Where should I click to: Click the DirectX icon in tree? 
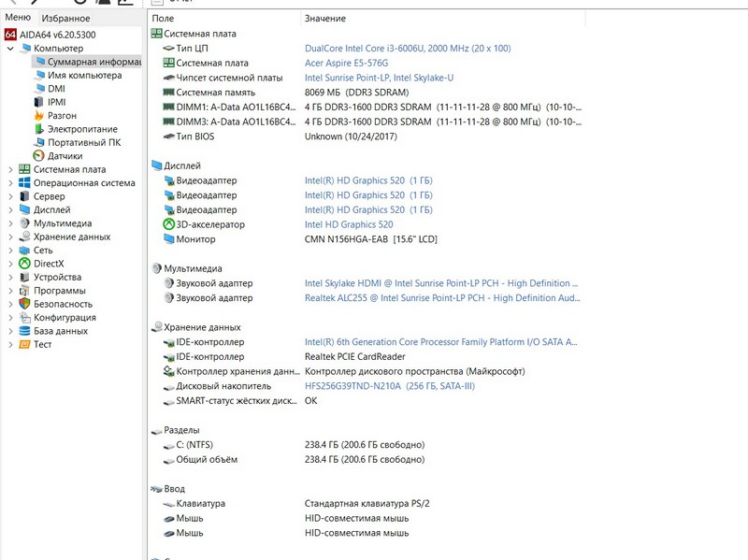point(24,264)
